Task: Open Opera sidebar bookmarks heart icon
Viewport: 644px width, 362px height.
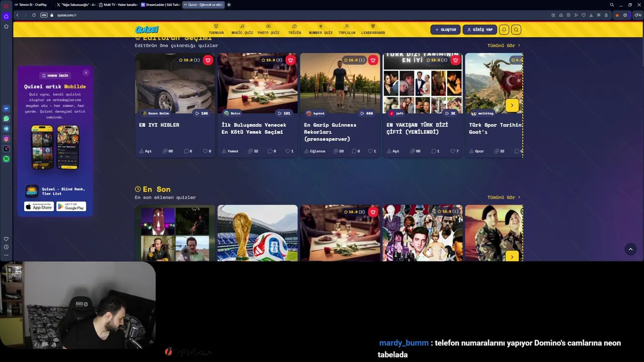Action: coord(6,239)
